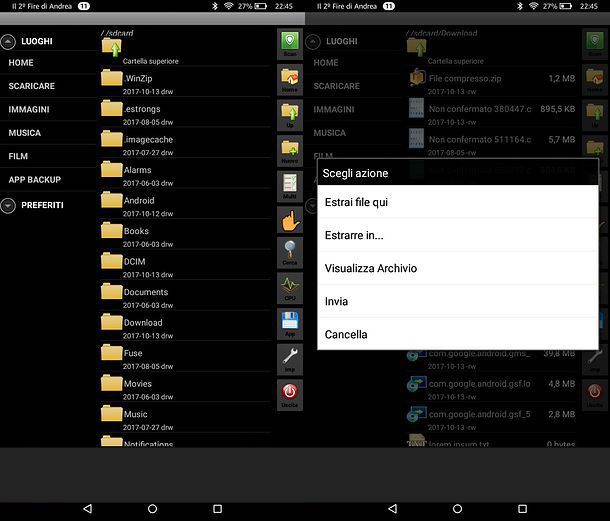Tap the Home folder toolbar icon, left screen
This screenshot has width=610, height=521.
[290, 80]
